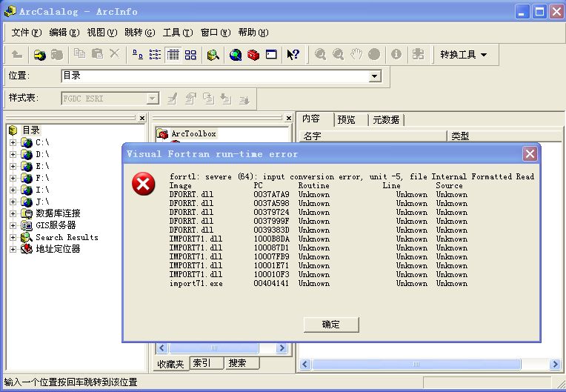Image resolution: width=566 pixels, height=392 pixels.
Task: Open the 视图(V) menu
Action: click(x=102, y=33)
